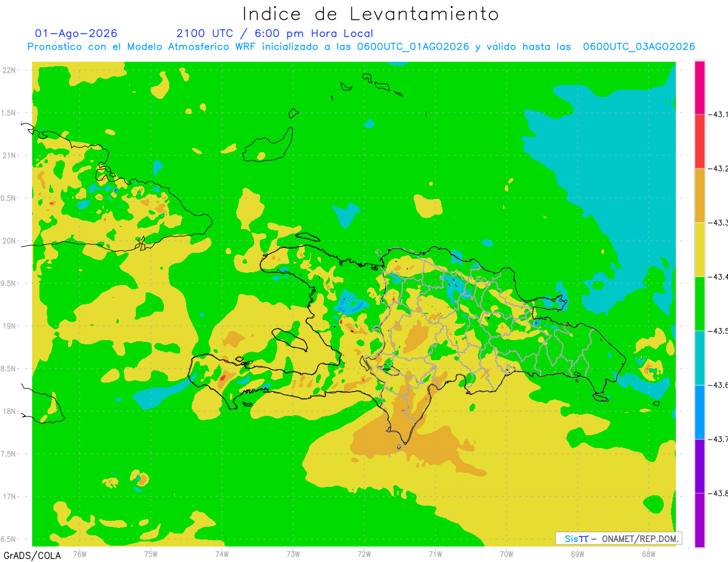Click the latitude label "17N"
Image resolution: width=728 pixels, height=562 pixels.
(10, 497)
